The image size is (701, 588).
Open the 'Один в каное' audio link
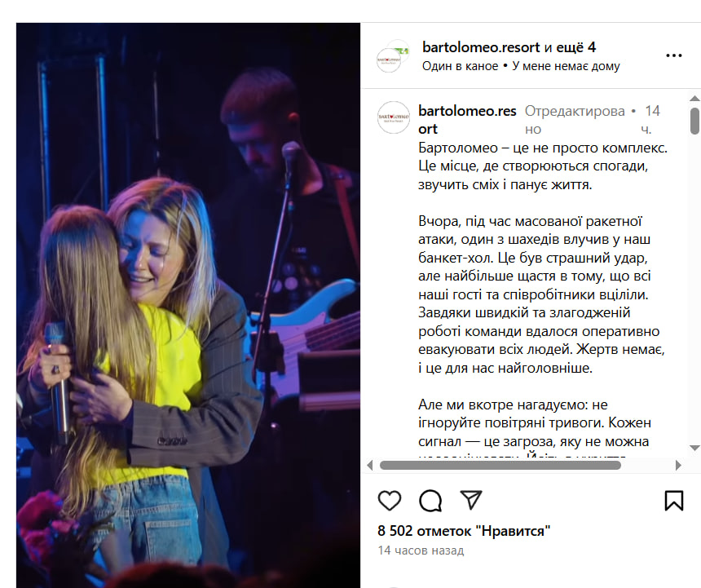[460, 66]
